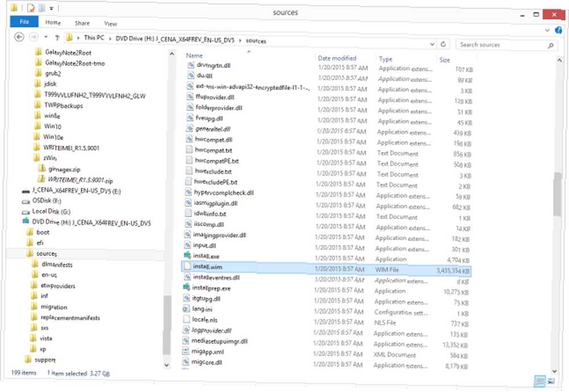Screen dimensions: 569x392
Task: Click the Forward navigation arrow
Action: tap(34, 37)
